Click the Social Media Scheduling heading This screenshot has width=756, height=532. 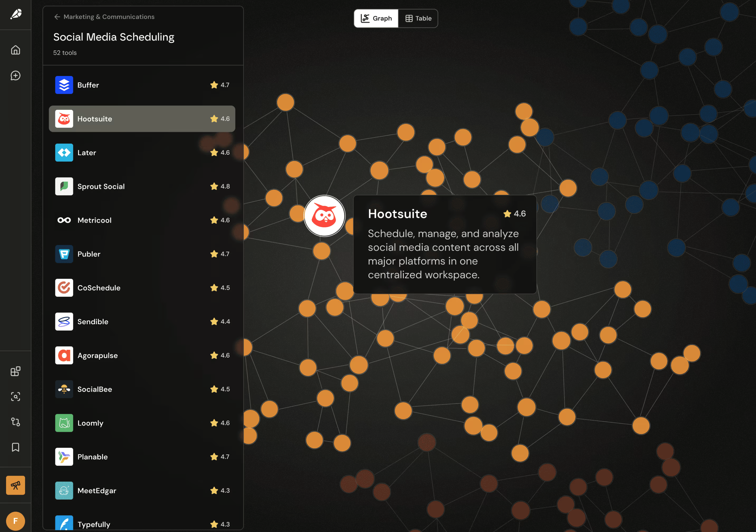coord(114,37)
